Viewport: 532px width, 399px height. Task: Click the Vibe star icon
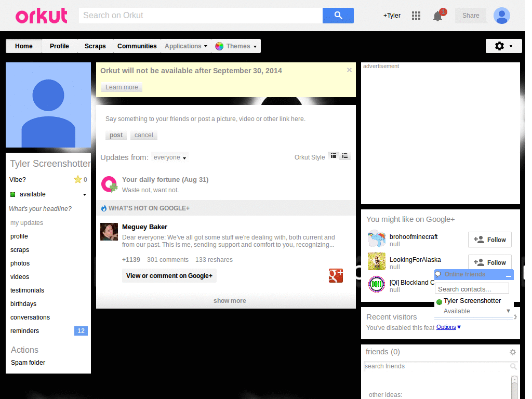78,179
